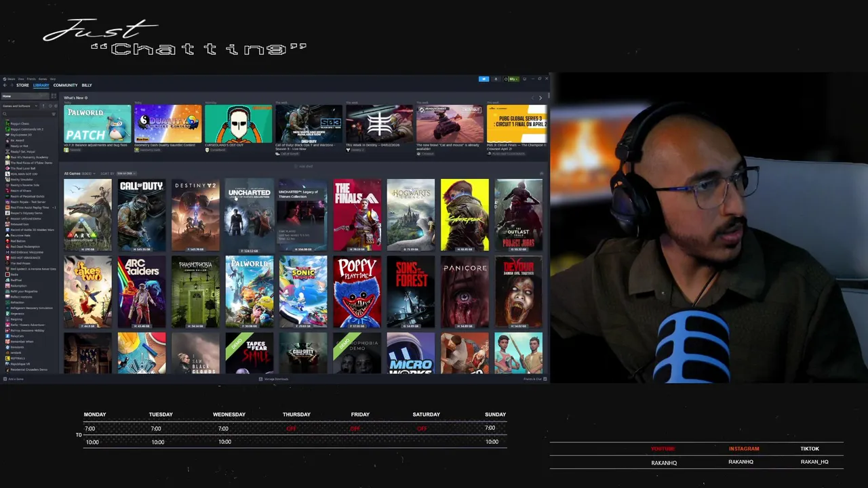
Task: Click the blue announcements megaphone button
Action: pyautogui.click(x=484, y=79)
